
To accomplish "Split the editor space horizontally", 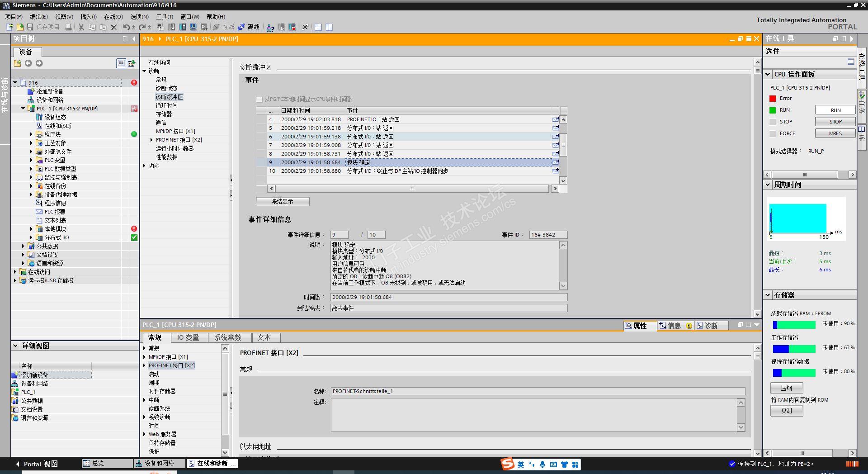I will pyautogui.click(x=318, y=27).
